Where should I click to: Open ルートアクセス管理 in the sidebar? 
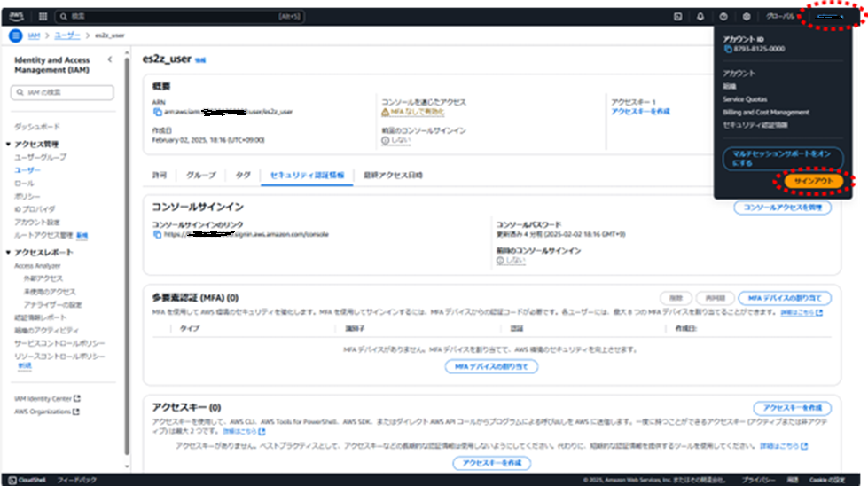coord(43,235)
